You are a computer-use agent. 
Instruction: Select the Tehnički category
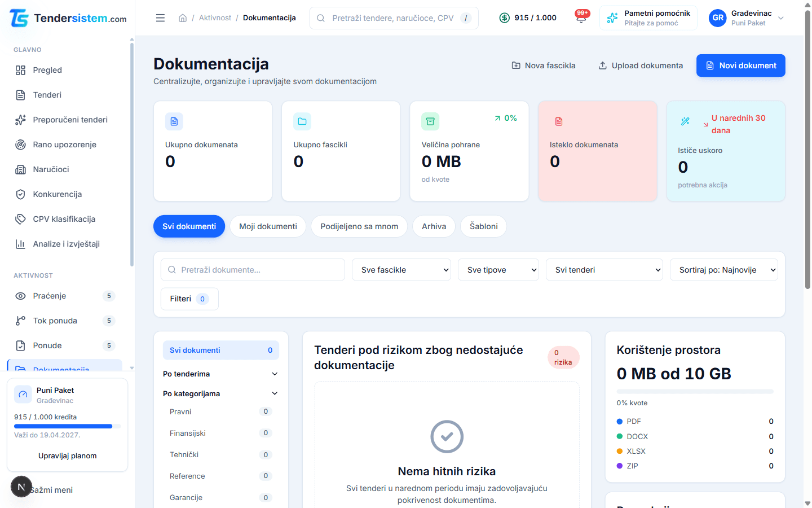220,454
